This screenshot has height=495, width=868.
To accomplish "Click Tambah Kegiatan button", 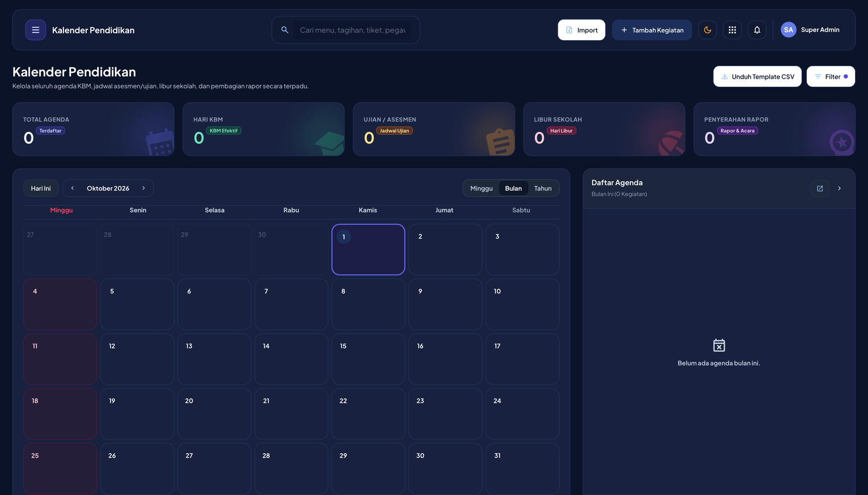I will coord(652,30).
